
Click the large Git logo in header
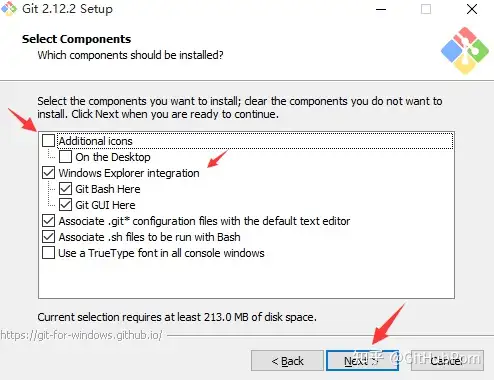click(465, 51)
